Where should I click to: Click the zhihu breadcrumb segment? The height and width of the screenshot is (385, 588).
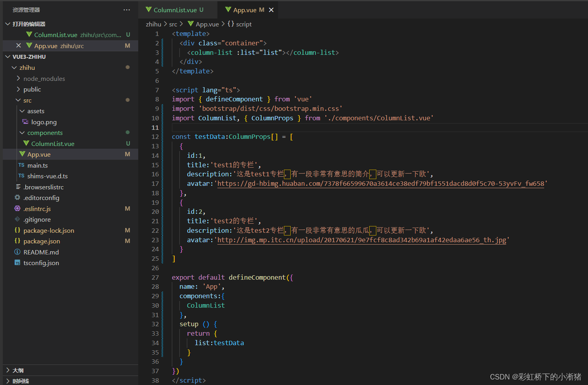tap(153, 24)
